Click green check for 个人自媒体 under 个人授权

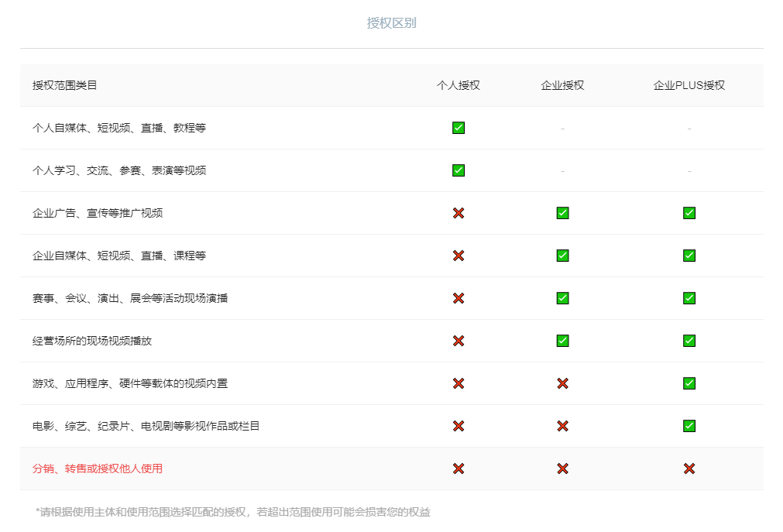point(458,128)
